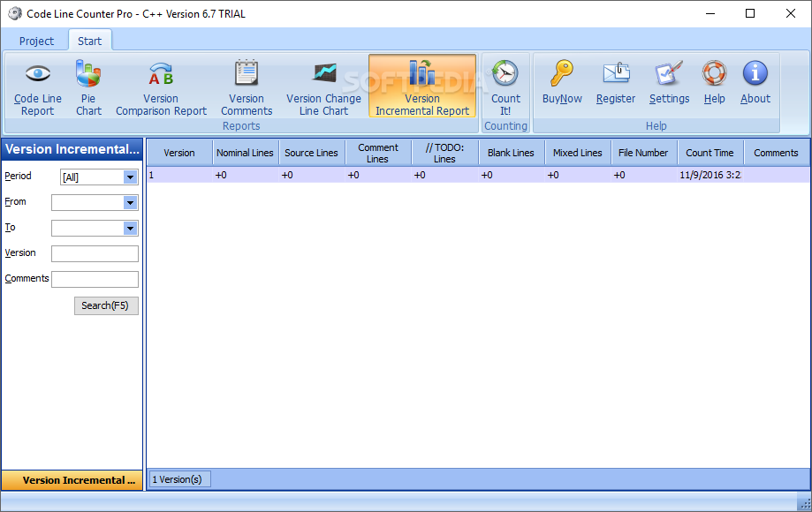This screenshot has width=812, height=512.
Task: Open the Settings icon
Action: coord(669,73)
